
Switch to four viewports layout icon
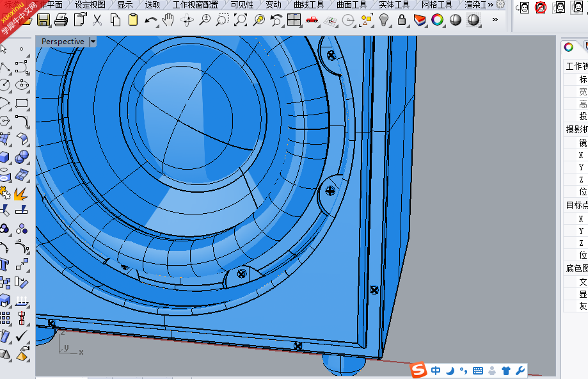click(294, 20)
